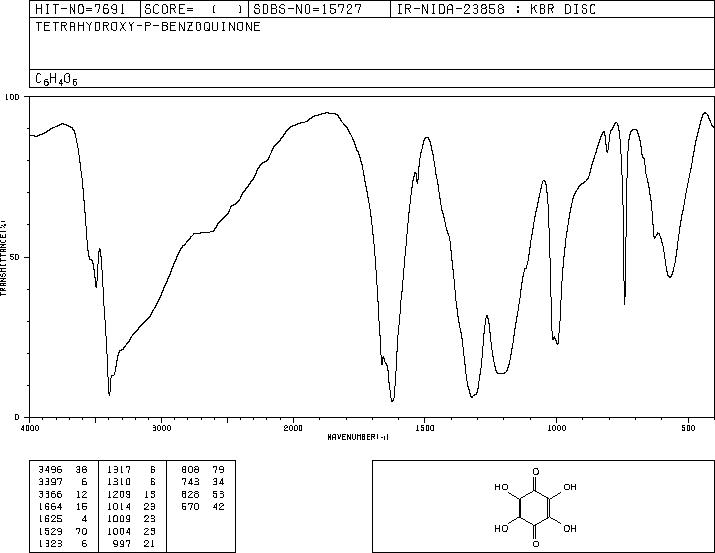Viewport: 715px width, 553px height.
Task: Click the 4000 tick label on x-axis
Action: (30, 428)
